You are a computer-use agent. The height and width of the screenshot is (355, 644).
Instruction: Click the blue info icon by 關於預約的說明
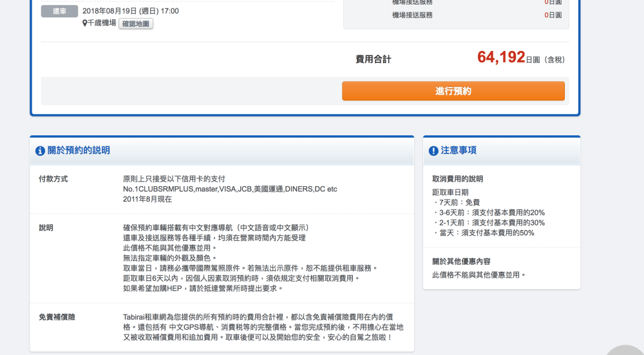tap(40, 151)
